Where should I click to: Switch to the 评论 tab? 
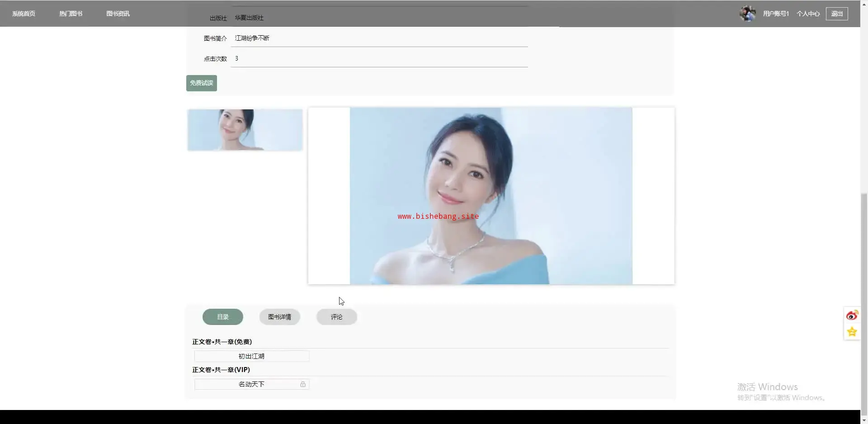[x=337, y=317]
